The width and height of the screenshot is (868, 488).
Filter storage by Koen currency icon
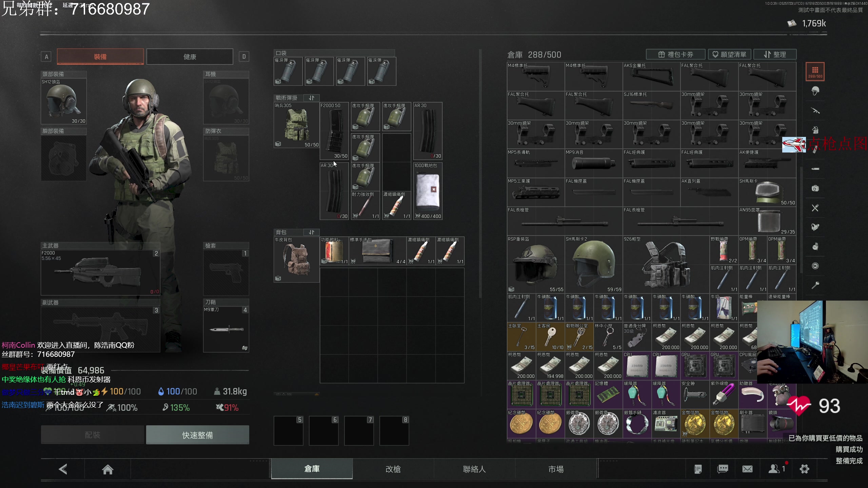[815, 266]
